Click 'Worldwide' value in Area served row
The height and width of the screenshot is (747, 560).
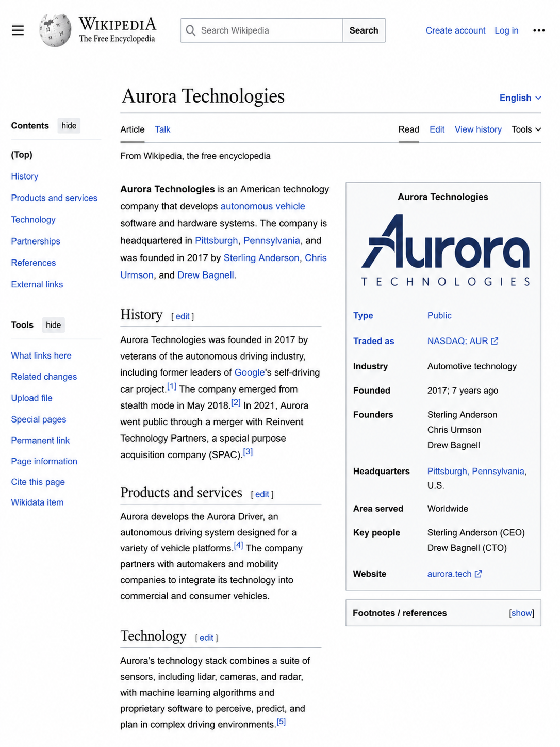(448, 509)
